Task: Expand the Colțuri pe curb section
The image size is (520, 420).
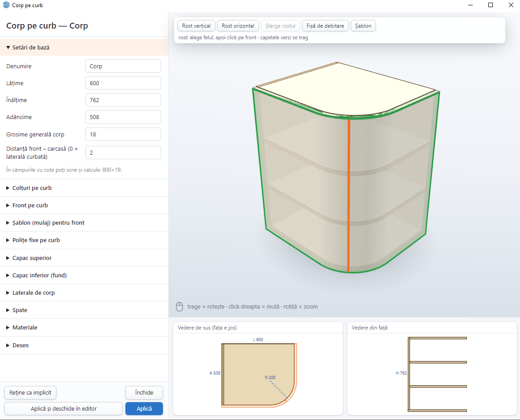Action: click(x=84, y=188)
